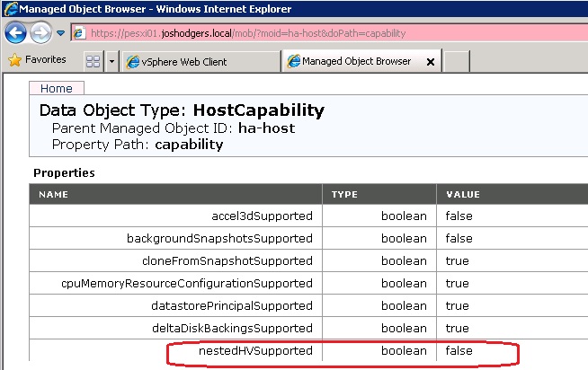This screenshot has width=588, height=370.
Task: Open a new blank tab
Action: pyautogui.click(x=457, y=62)
